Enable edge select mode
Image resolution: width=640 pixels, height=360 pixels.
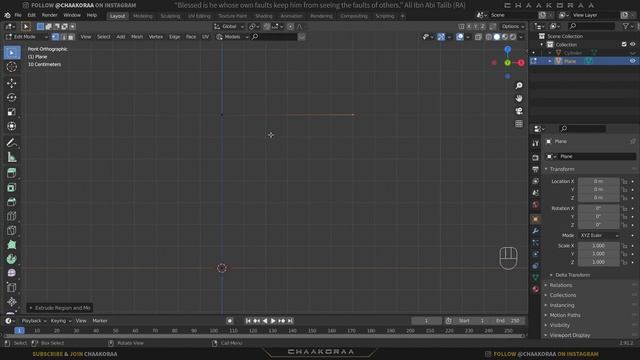[63, 37]
